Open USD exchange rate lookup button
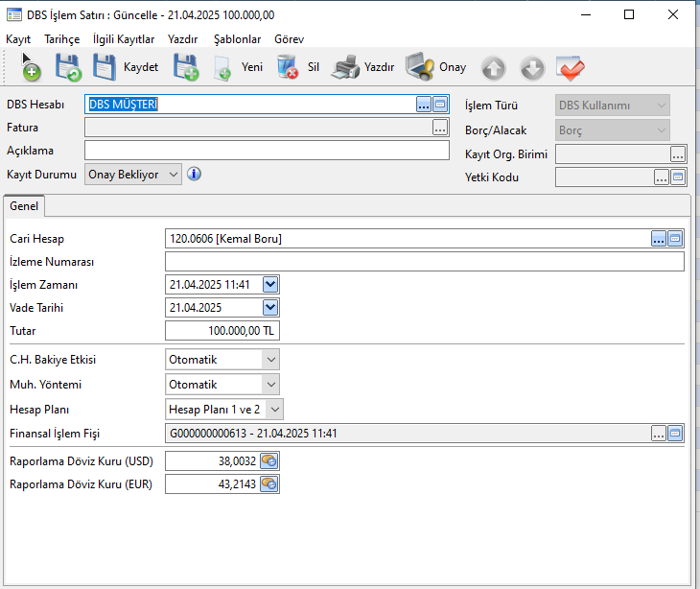 pos(269,460)
